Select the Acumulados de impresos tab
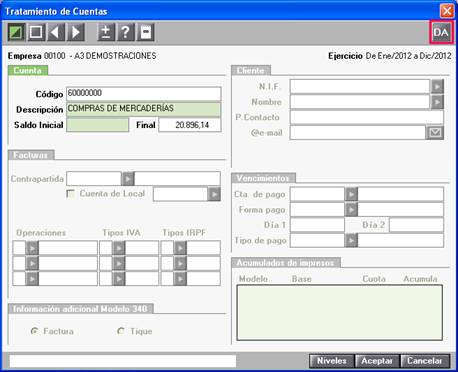The width and height of the screenshot is (458, 372). click(x=285, y=263)
